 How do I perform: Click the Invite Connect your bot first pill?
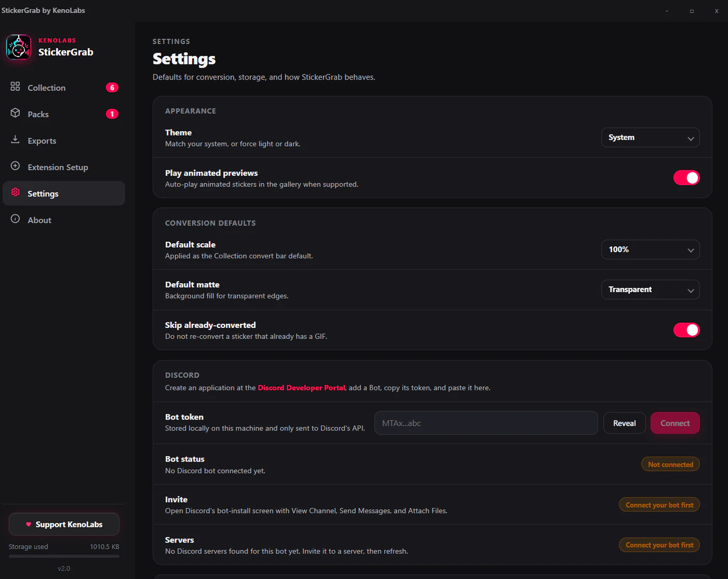tap(659, 505)
